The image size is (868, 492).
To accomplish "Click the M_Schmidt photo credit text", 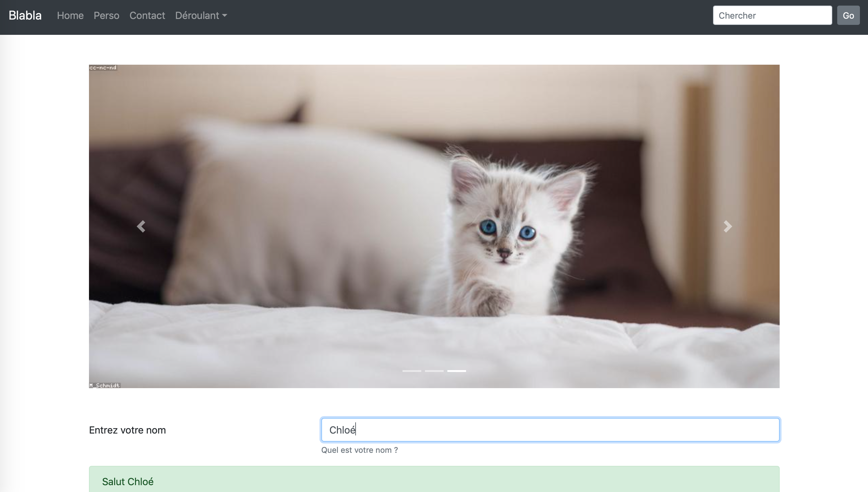I will pyautogui.click(x=105, y=385).
